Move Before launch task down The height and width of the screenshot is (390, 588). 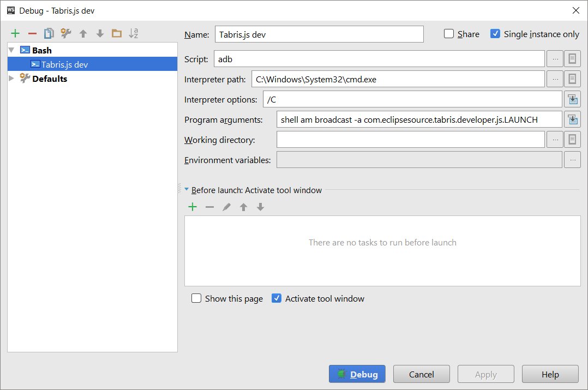click(261, 207)
